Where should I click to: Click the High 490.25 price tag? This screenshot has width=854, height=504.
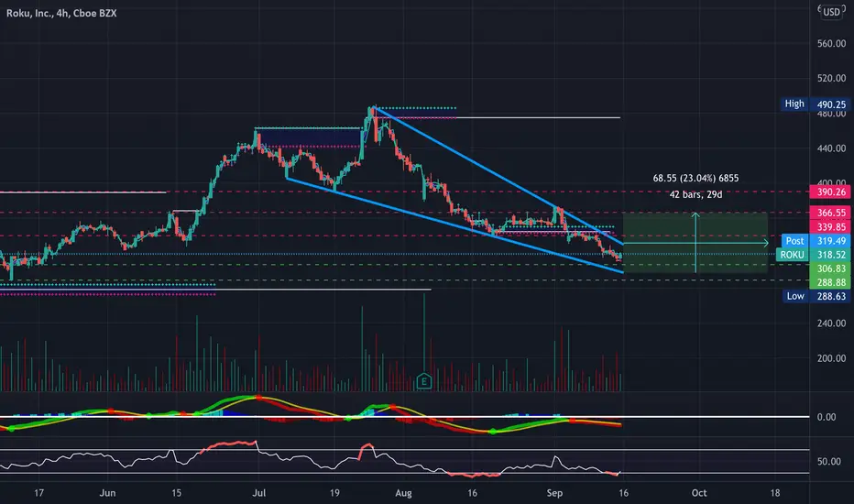[x=816, y=104]
